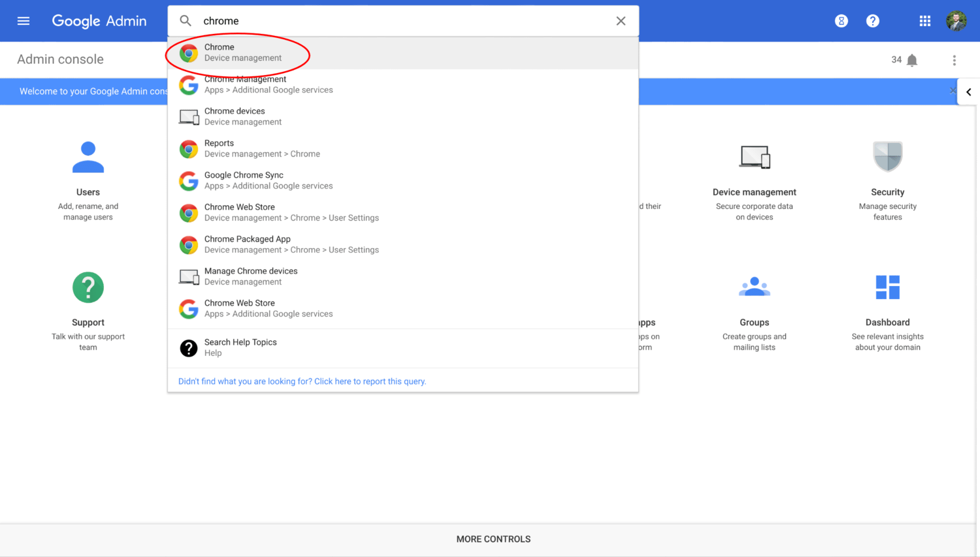
Task: Click 'Manage security features' description
Action: (888, 212)
